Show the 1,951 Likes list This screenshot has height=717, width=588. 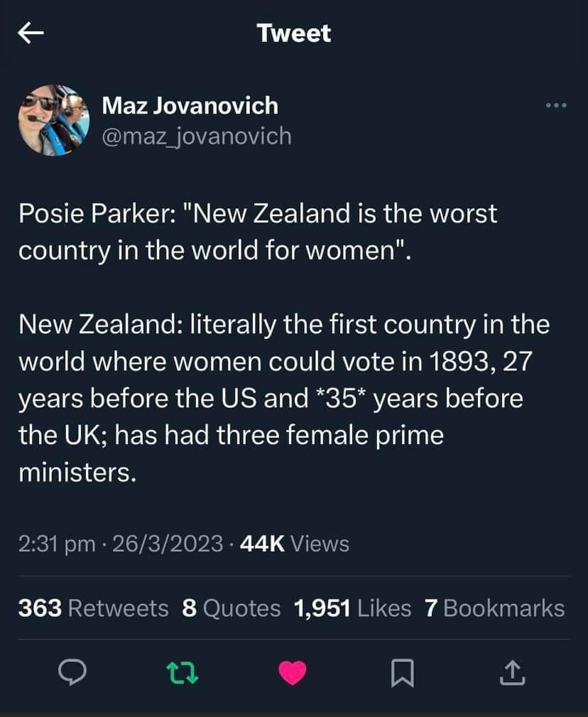pos(352,608)
